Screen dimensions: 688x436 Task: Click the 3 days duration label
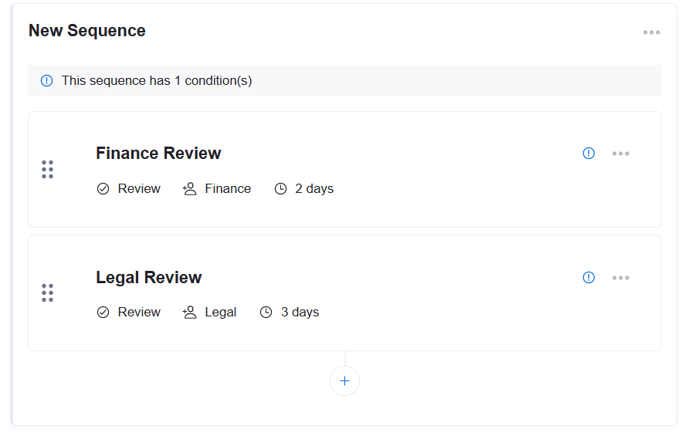click(299, 312)
